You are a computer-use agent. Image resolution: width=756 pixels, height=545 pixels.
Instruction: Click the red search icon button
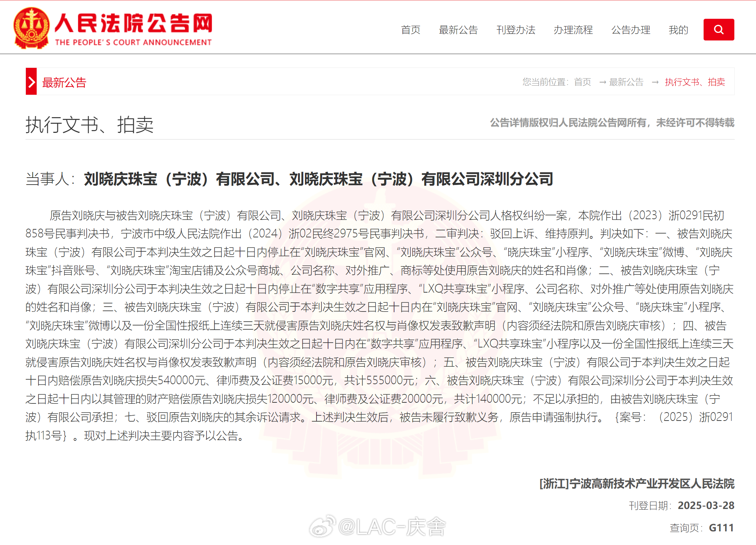[719, 30]
